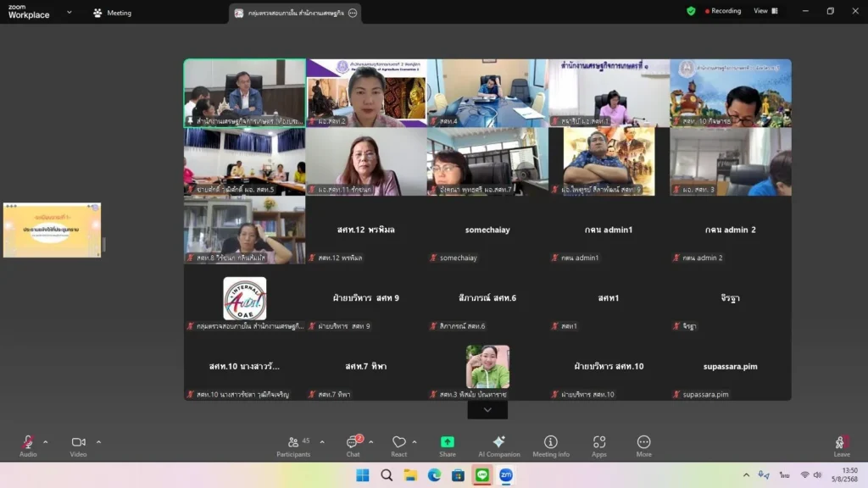
Task: Start sharing with the green Share button
Action: tap(448, 446)
